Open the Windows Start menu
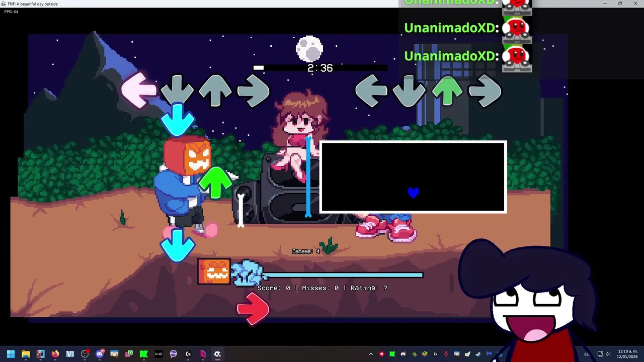644x362 pixels. pyautogui.click(x=11, y=354)
